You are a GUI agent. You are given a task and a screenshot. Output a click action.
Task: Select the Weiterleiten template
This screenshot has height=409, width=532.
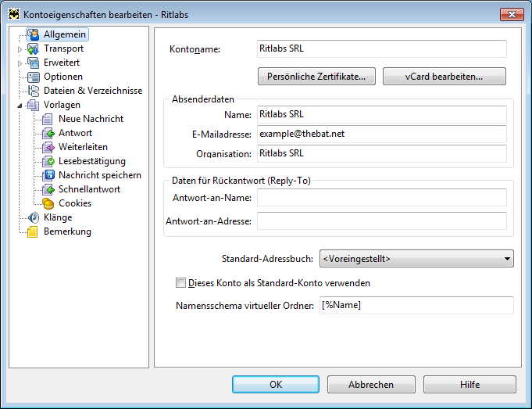(x=83, y=147)
